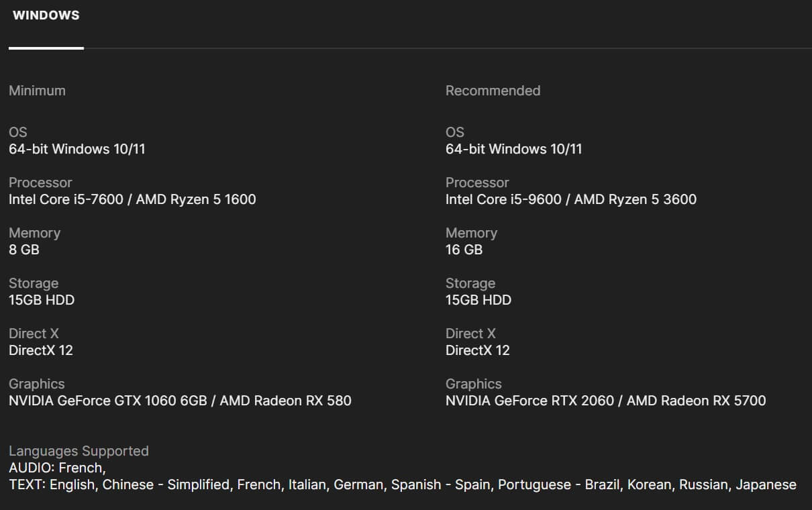Click the Recommended column heading
This screenshot has width=812, height=510.
[x=493, y=91]
